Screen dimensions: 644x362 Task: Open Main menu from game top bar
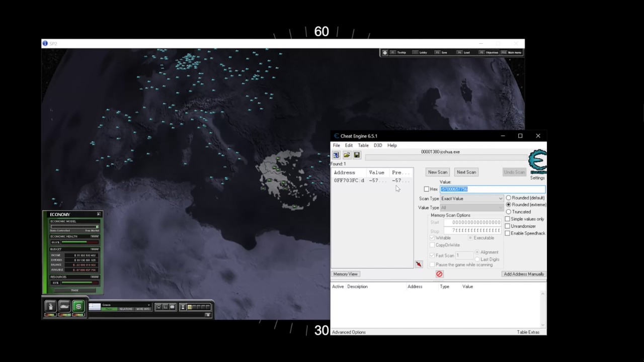point(511,52)
